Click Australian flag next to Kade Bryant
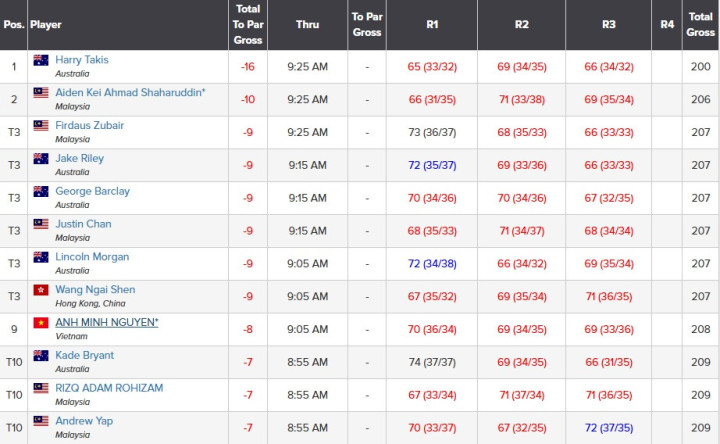 [x=41, y=355]
